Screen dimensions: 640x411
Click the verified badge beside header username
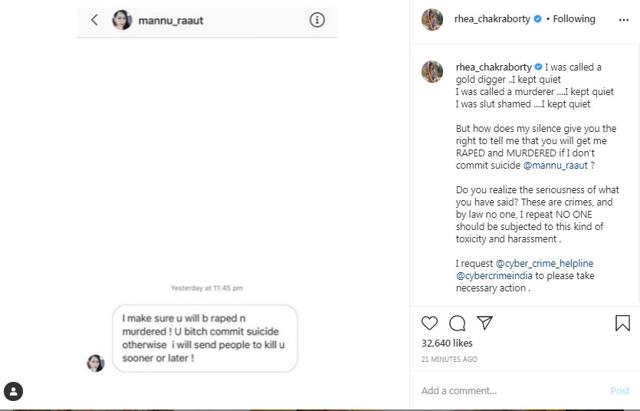pyautogui.click(x=538, y=19)
